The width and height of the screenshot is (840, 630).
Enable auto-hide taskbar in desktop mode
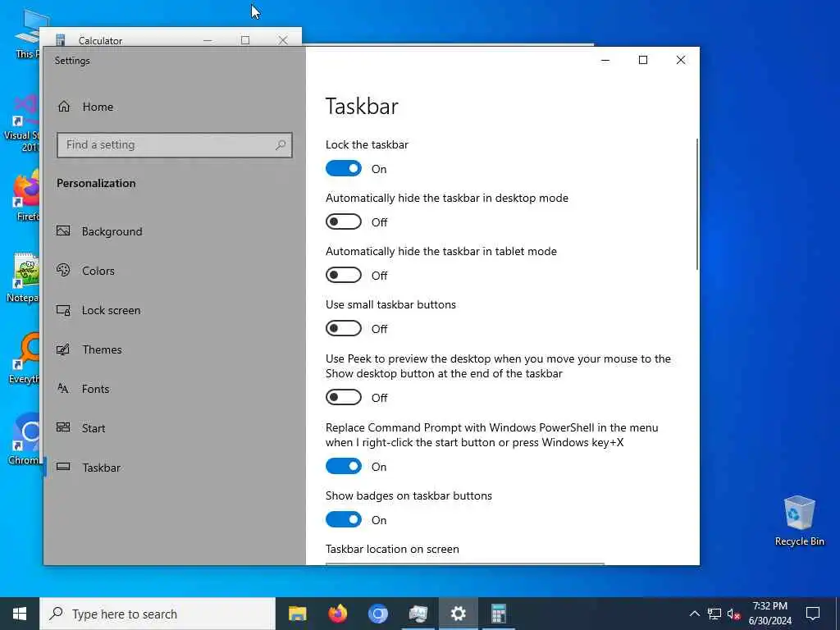coord(344,221)
